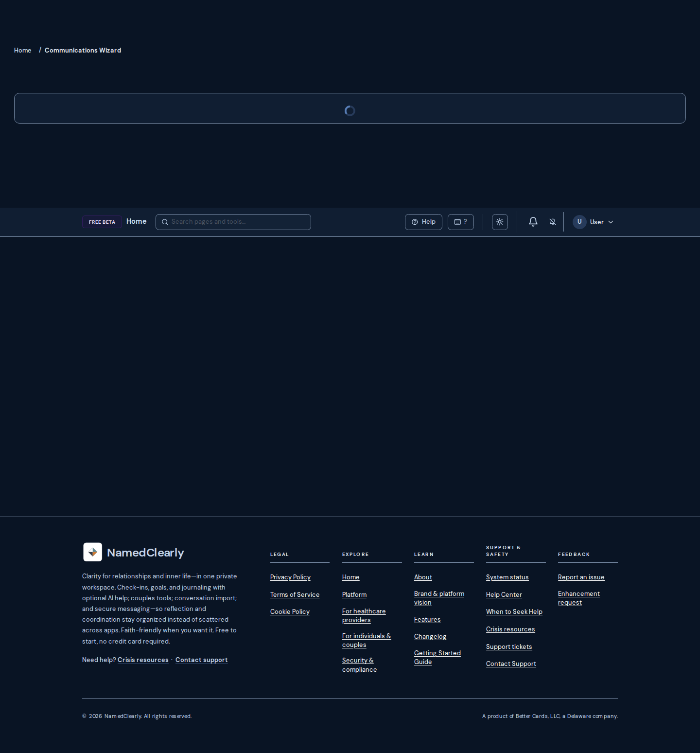
Task: Click the muted notifications bell icon
Action: coord(553,222)
